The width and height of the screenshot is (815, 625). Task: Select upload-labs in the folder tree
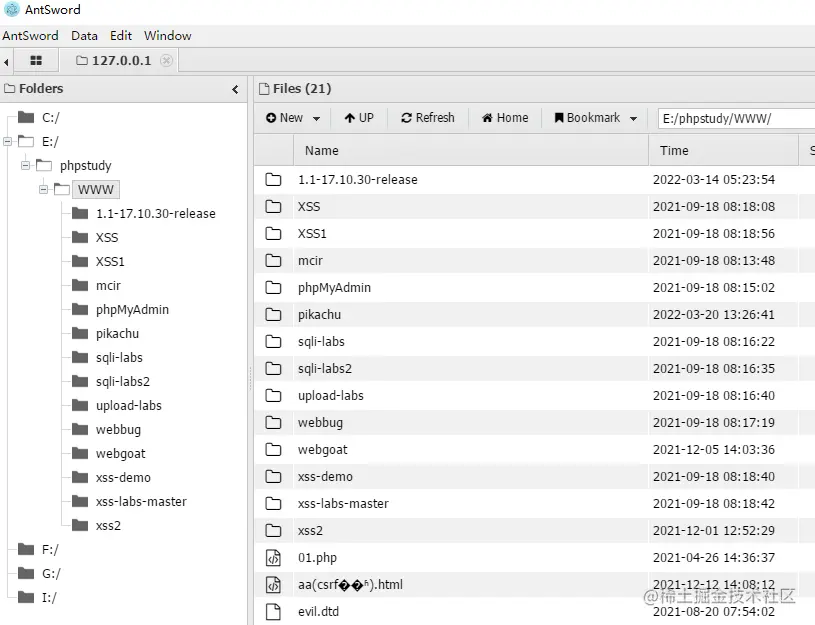[129, 406]
